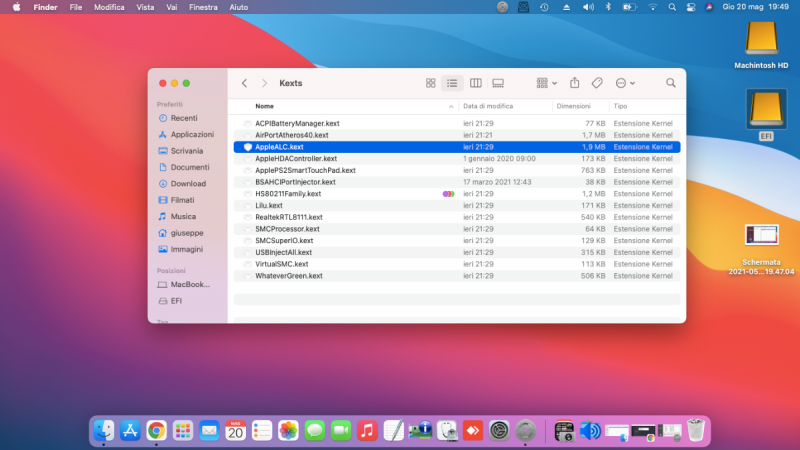Image resolution: width=800 pixels, height=450 pixels.
Task: Select the EFI drive on desktop
Action: (767, 110)
